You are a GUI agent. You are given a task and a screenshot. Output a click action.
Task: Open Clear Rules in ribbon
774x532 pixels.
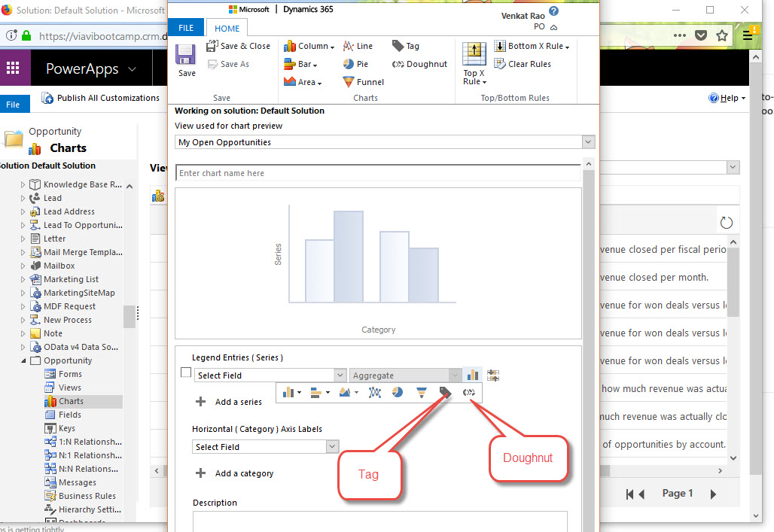(x=523, y=64)
